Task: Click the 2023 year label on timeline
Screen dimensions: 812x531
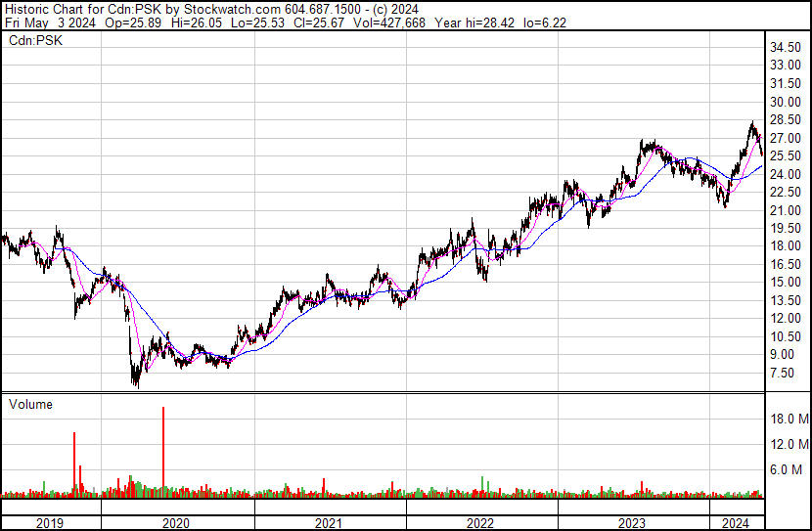Action: pos(632,523)
